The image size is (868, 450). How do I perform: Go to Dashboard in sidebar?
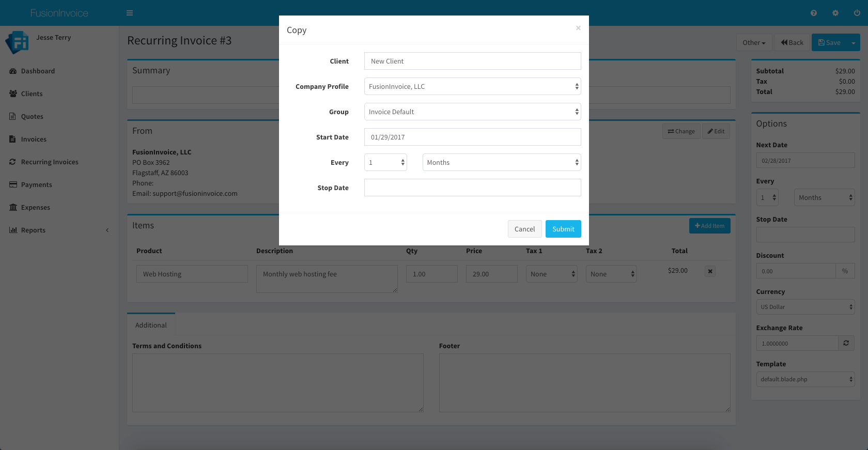pos(38,71)
